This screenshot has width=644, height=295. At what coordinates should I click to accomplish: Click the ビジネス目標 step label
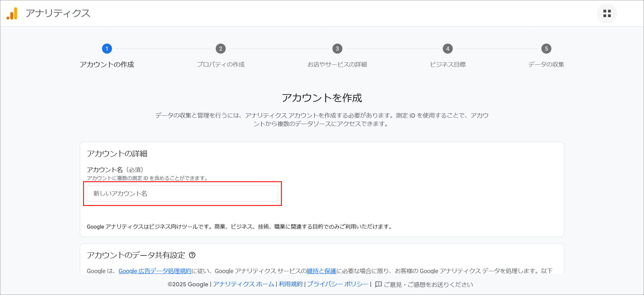[448, 64]
